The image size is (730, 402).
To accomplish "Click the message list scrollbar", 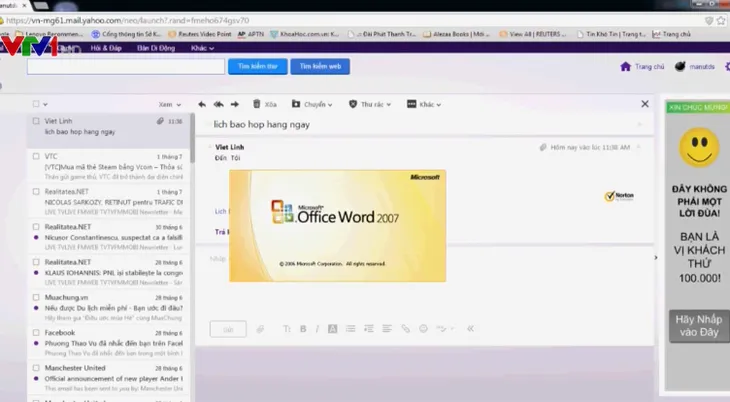I will 192,138.
